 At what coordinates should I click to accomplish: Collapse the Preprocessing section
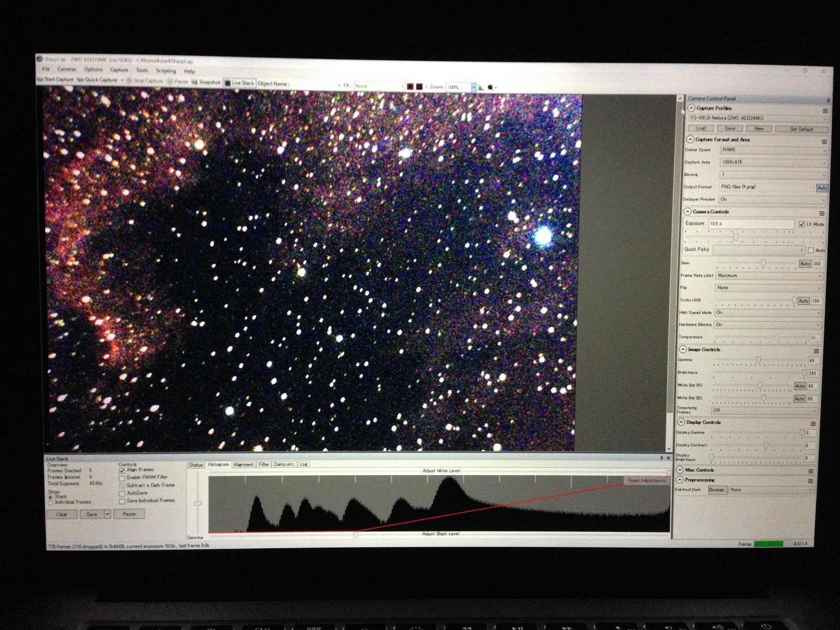(x=680, y=479)
